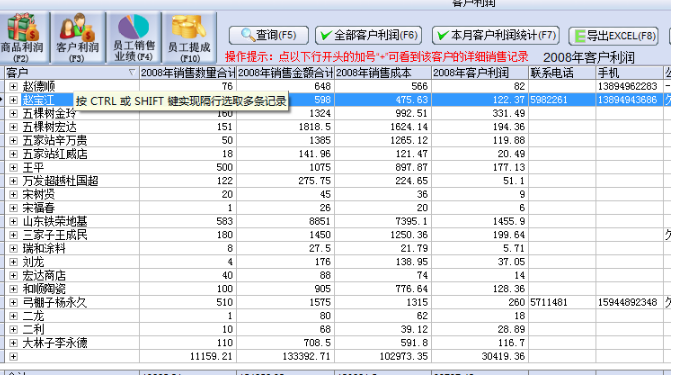The width and height of the screenshot is (679, 385).
Task: Expand the 赵德顺 customer row
Action: click(x=13, y=86)
